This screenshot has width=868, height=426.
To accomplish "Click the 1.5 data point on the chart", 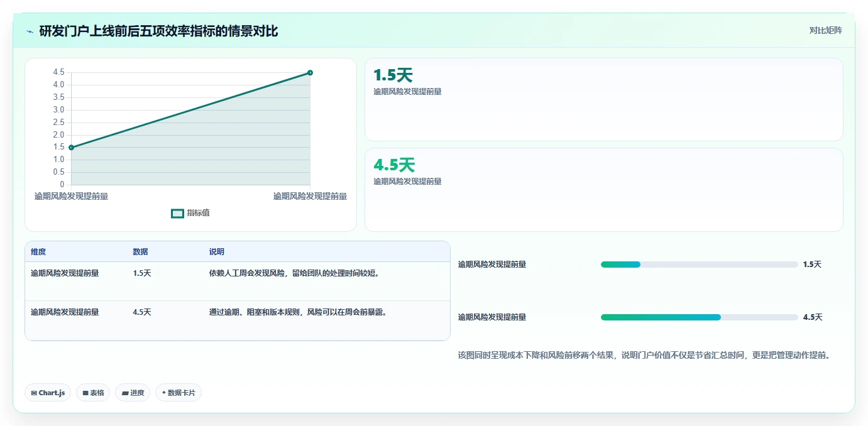I will click(71, 148).
